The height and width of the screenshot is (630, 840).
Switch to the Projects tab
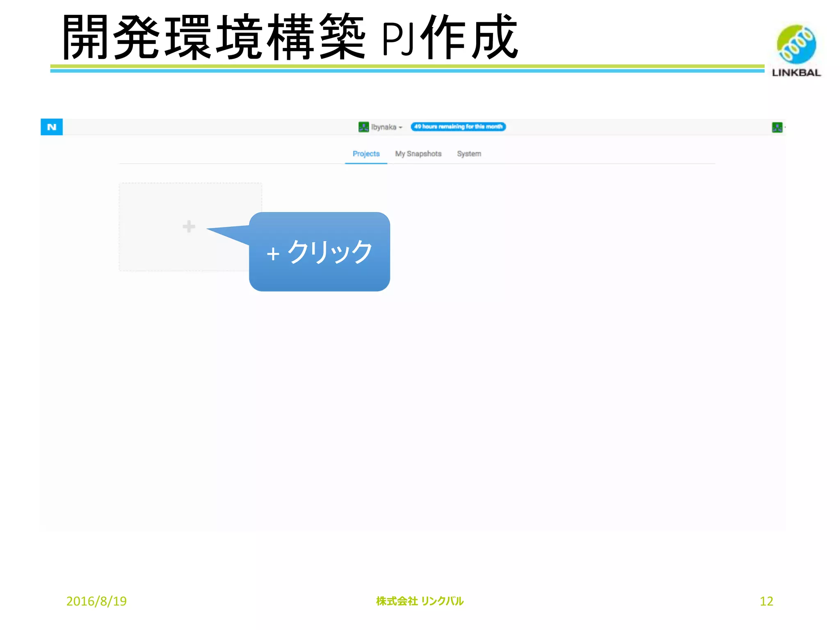[366, 154]
